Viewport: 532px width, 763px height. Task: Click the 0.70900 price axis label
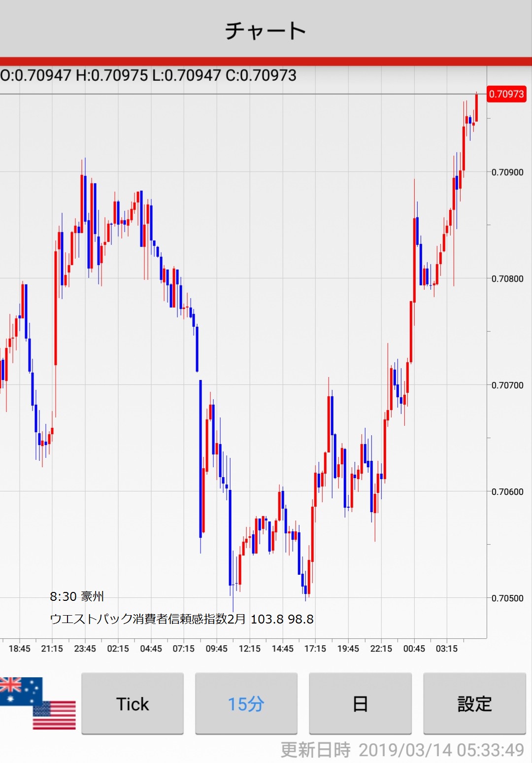tap(507, 172)
